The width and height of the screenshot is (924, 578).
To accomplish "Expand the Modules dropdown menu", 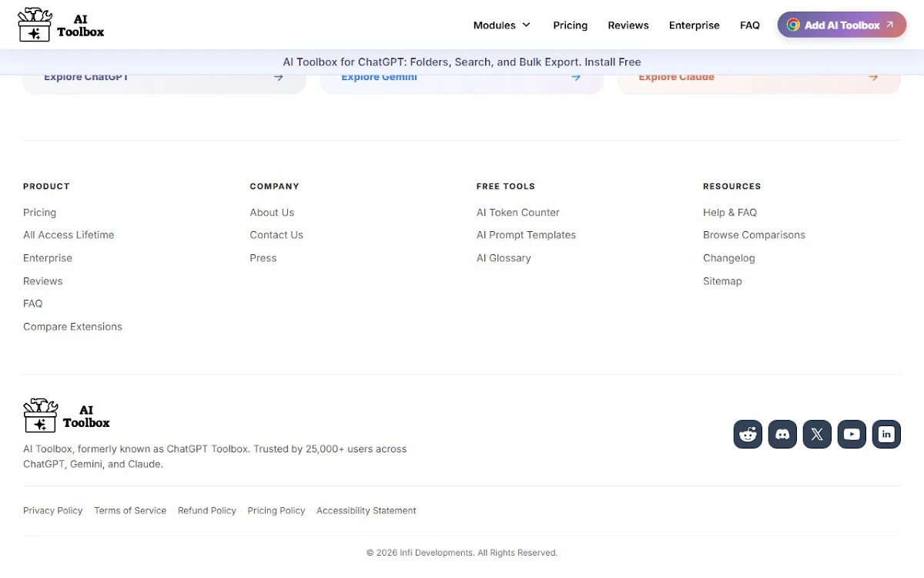I will point(502,25).
